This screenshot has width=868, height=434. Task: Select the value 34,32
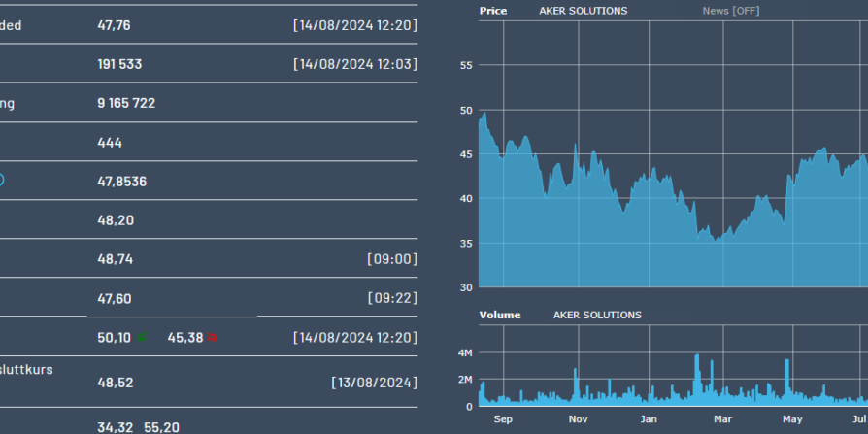[116, 427]
